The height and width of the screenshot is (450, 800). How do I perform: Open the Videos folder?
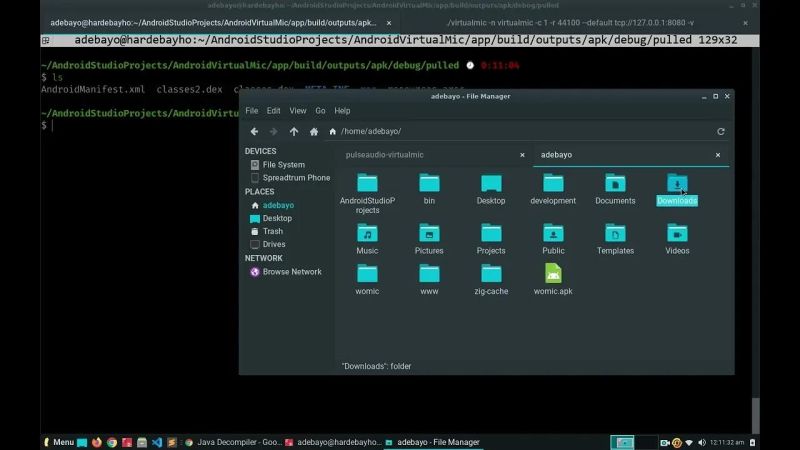(677, 239)
